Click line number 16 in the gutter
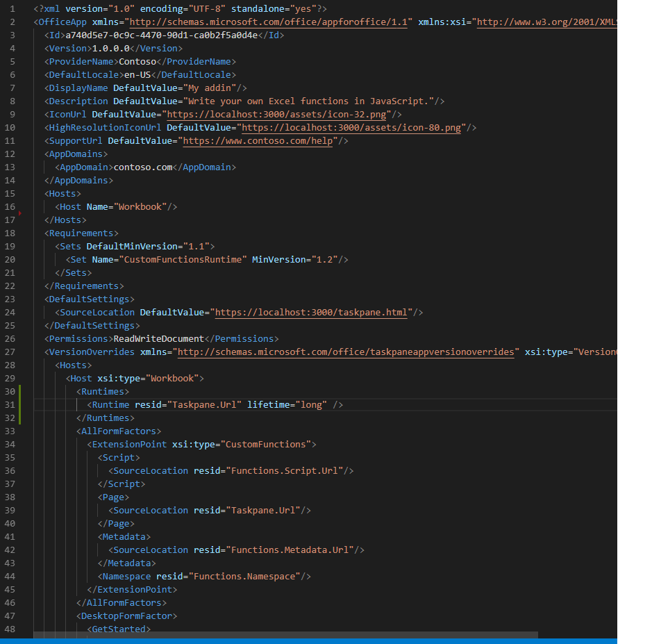This screenshot has width=652, height=644. click(10, 206)
